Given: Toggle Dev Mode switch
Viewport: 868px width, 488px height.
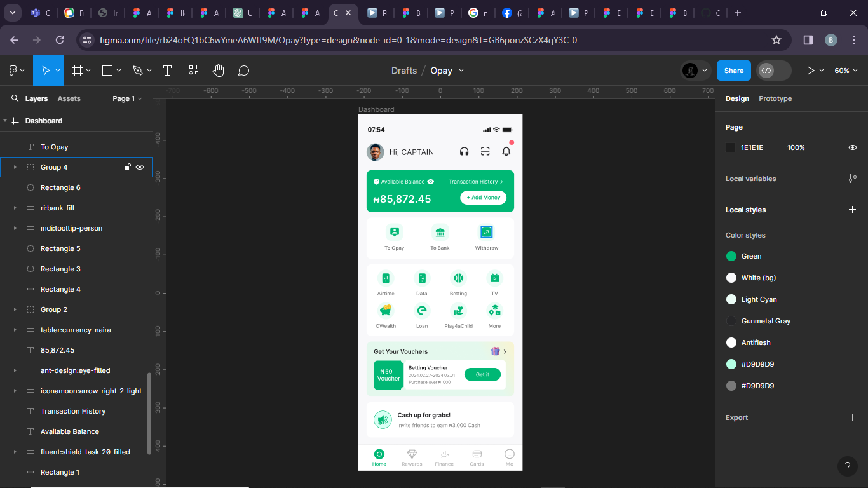Looking at the screenshot, I should [x=774, y=71].
